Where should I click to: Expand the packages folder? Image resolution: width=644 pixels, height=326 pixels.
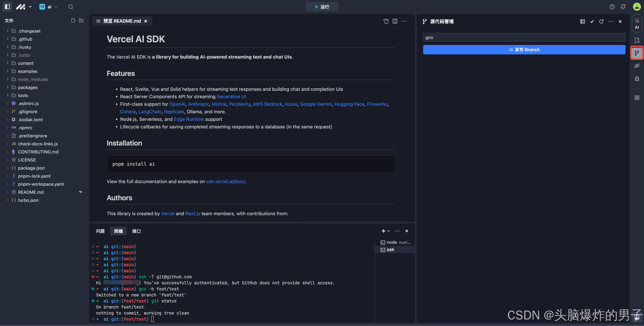(x=28, y=87)
